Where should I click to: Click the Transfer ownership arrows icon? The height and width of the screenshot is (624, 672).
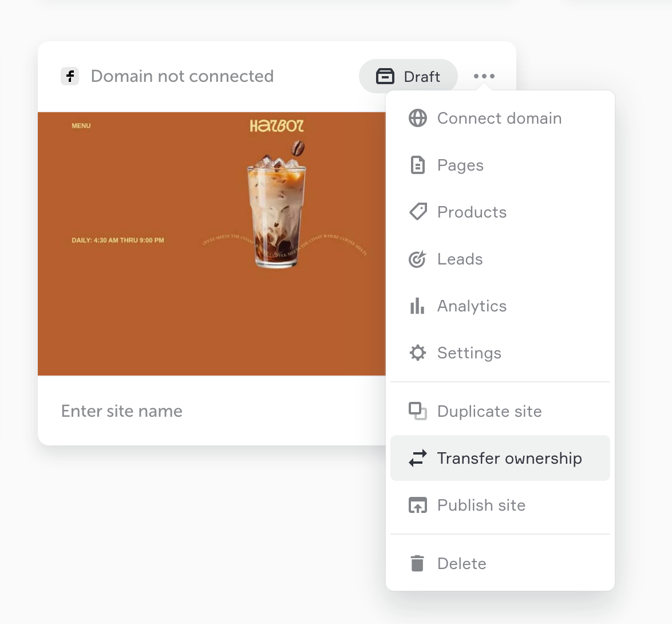point(417,458)
